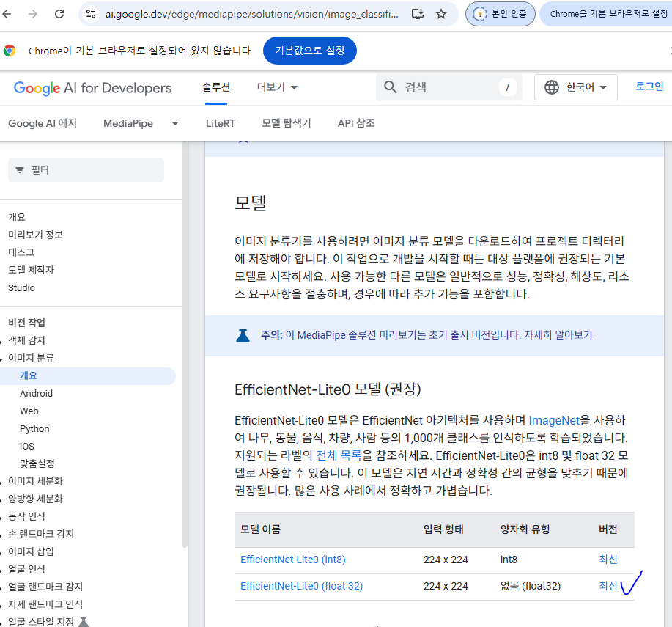Open Android under 이미지 분류
This screenshot has height=627, width=672.
[x=36, y=393]
